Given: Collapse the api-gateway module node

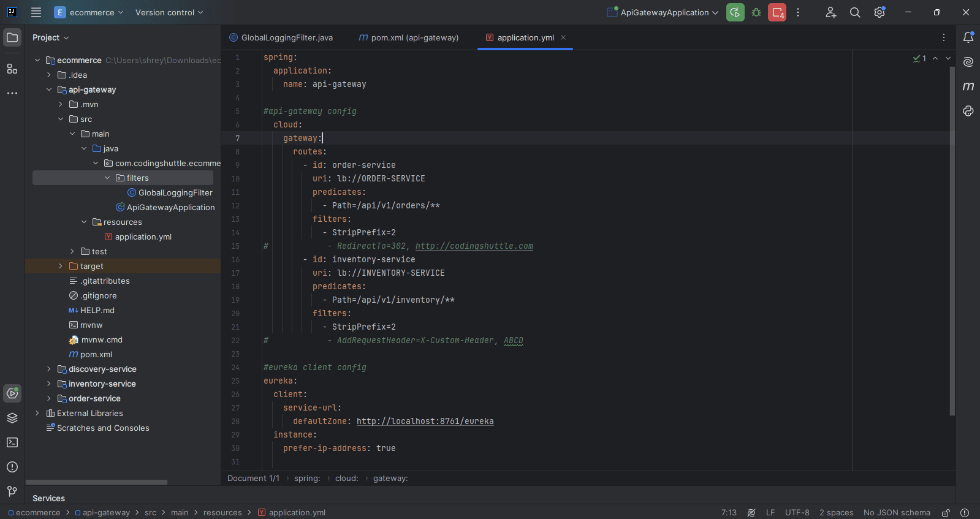Looking at the screenshot, I should [49, 89].
